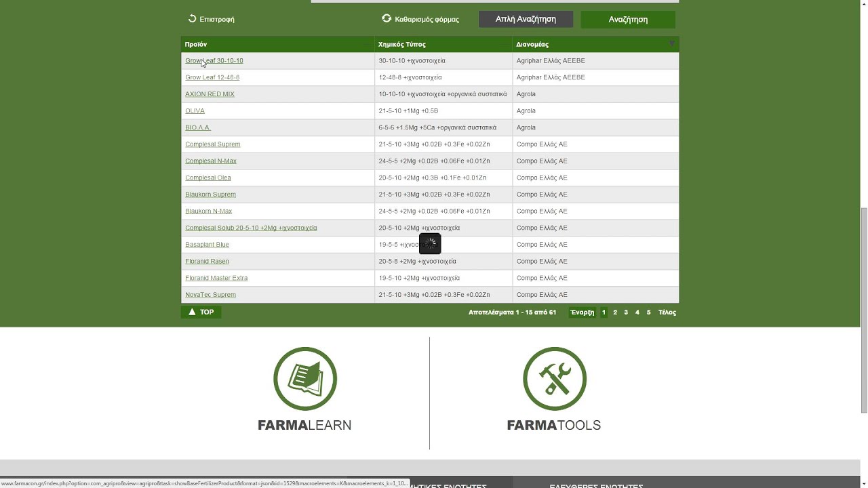Click the page vertical scrollbar thumb
Image resolution: width=868 pixels, height=488 pixels.
[863, 309]
